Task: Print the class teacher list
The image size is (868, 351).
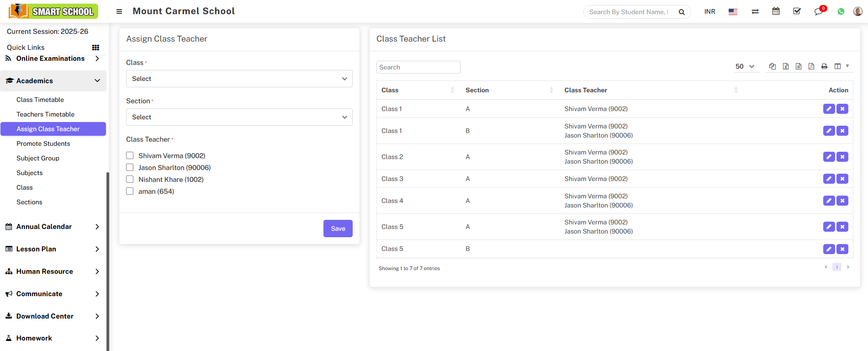Action: tap(824, 66)
